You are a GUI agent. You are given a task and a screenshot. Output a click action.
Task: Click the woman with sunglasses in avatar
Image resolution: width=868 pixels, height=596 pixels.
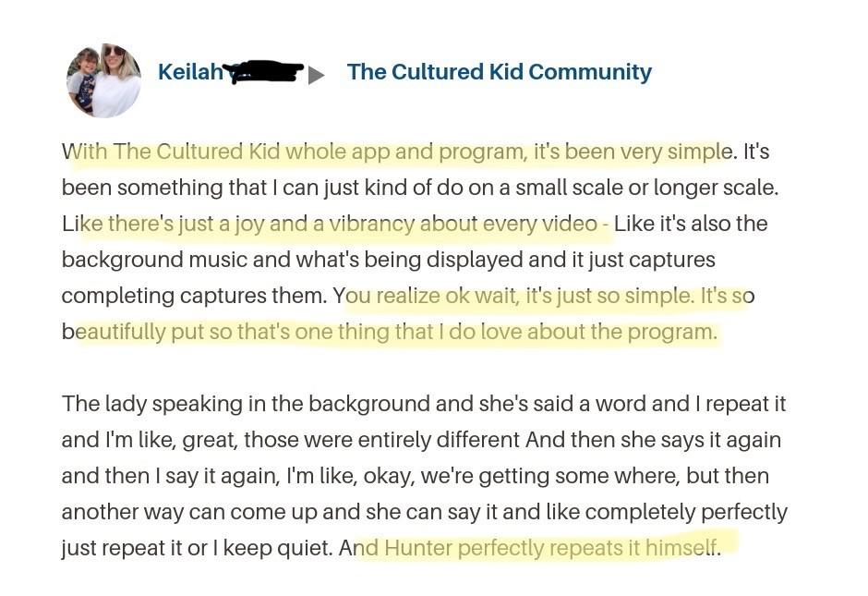coord(118,79)
